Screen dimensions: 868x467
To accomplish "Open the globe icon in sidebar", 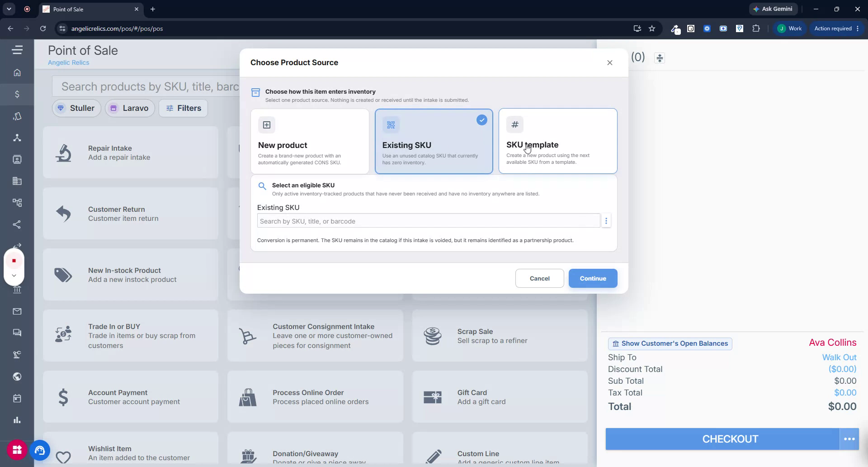I will (17, 376).
